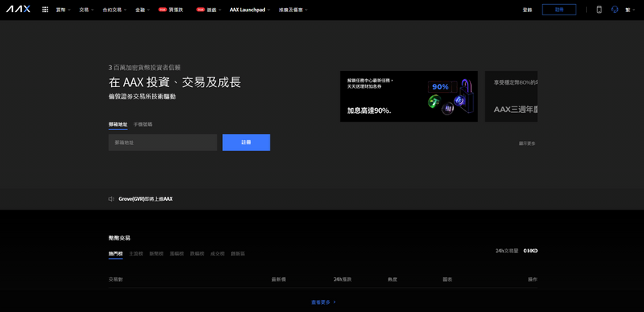Image resolution: width=644 pixels, height=312 pixels.
Task: Expand the 推廣及優惠 menu
Action: (x=293, y=10)
